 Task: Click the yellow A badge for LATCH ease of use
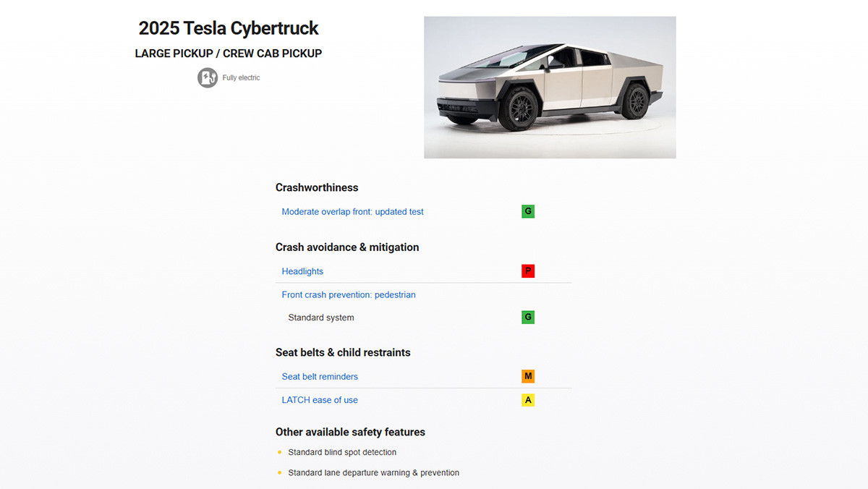point(528,399)
